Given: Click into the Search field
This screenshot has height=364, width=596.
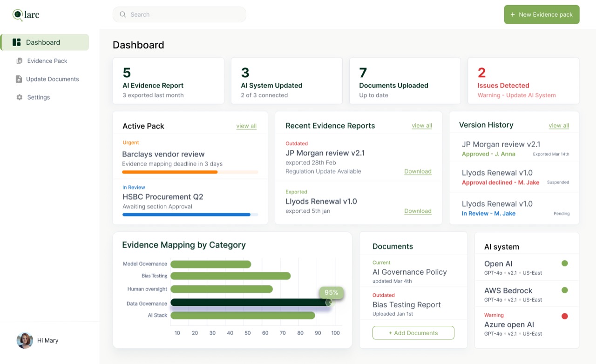Looking at the screenshot, I should 179,14.
